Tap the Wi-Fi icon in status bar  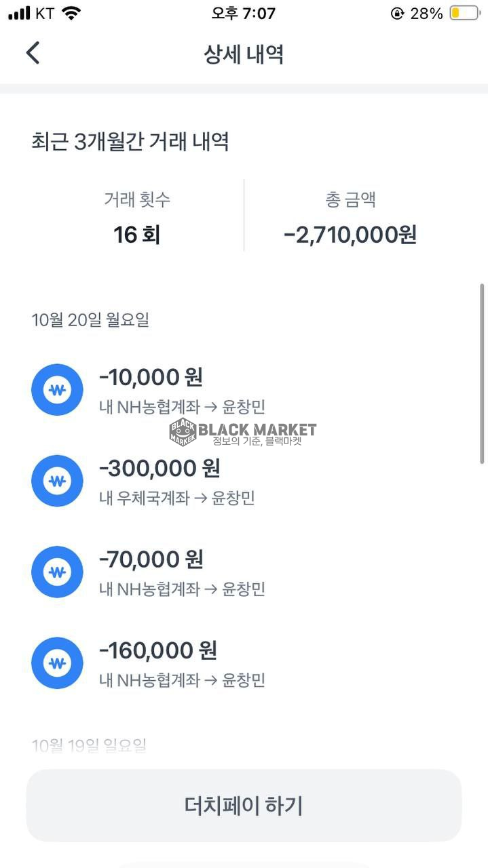71,13
